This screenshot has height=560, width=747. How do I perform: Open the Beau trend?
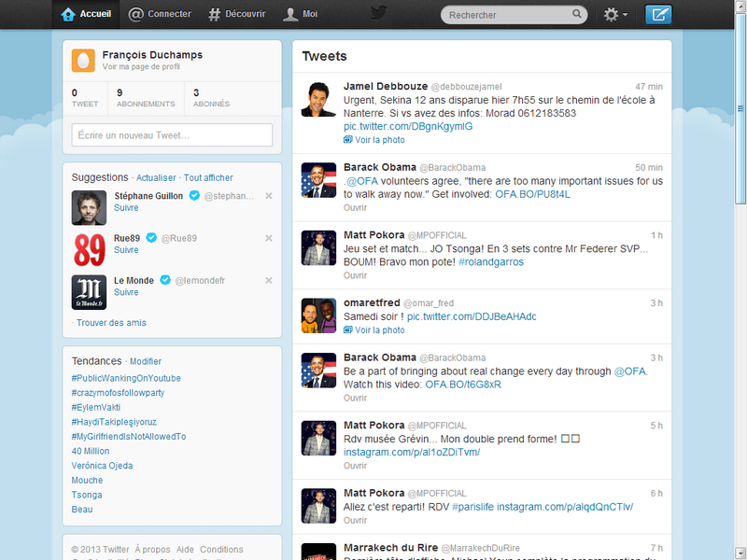click(x=82, y=510)
